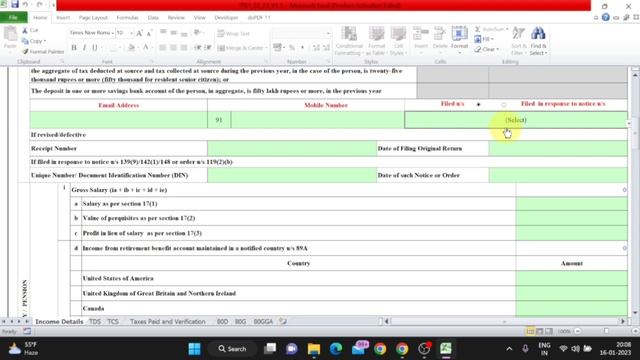The width and height of the screenshot is (640, 360).
Task: Click the blue Help question mark icon
Action: (606, 17)
